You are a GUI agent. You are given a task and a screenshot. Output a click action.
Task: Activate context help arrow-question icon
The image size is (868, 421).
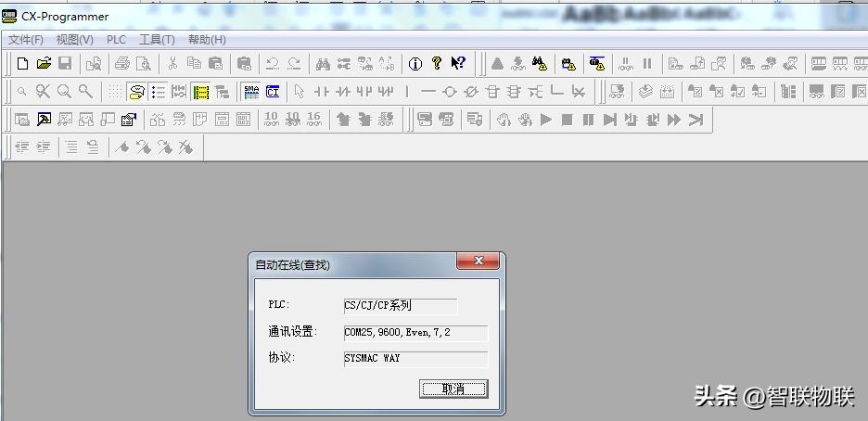pyautogui.click(x=458, y=64)
